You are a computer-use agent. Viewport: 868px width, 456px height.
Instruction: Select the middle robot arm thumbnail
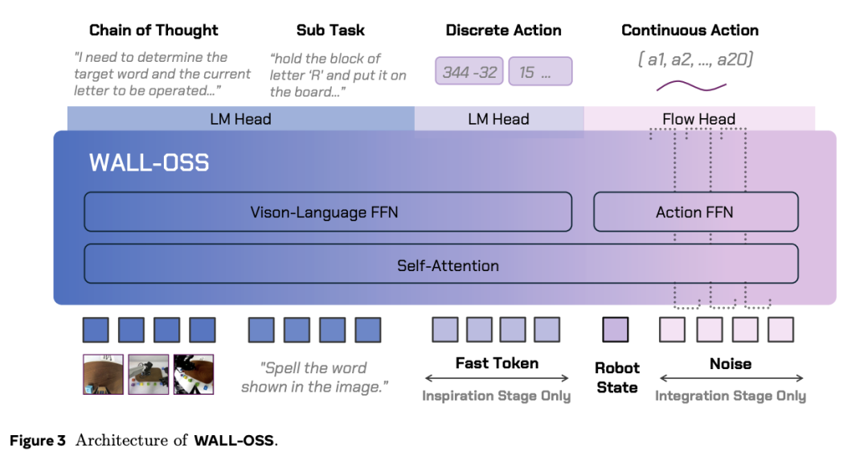click(x=148, y=374)
